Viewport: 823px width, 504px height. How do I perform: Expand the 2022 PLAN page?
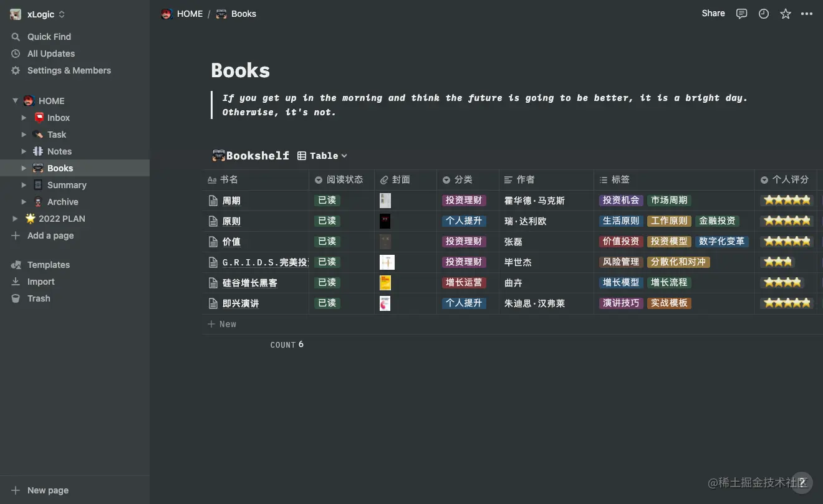[x=14, y=219]
